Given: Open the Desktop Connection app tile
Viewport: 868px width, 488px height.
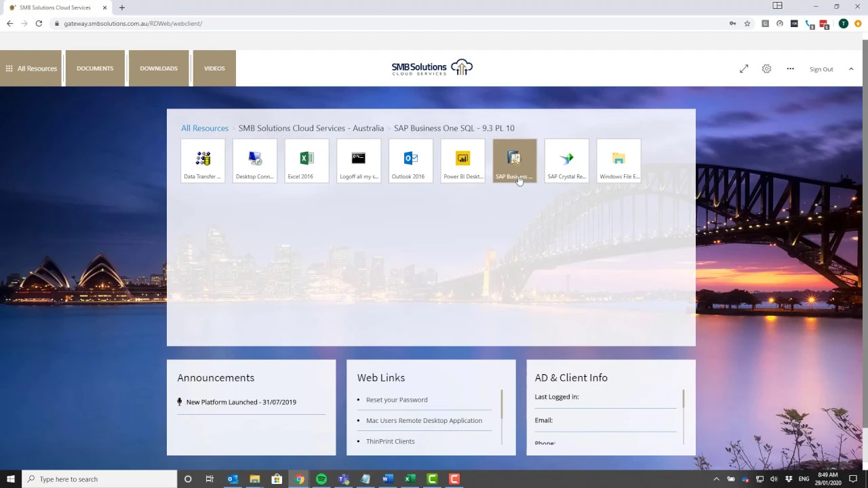Looking at the screenshot, I should point(255,161).
